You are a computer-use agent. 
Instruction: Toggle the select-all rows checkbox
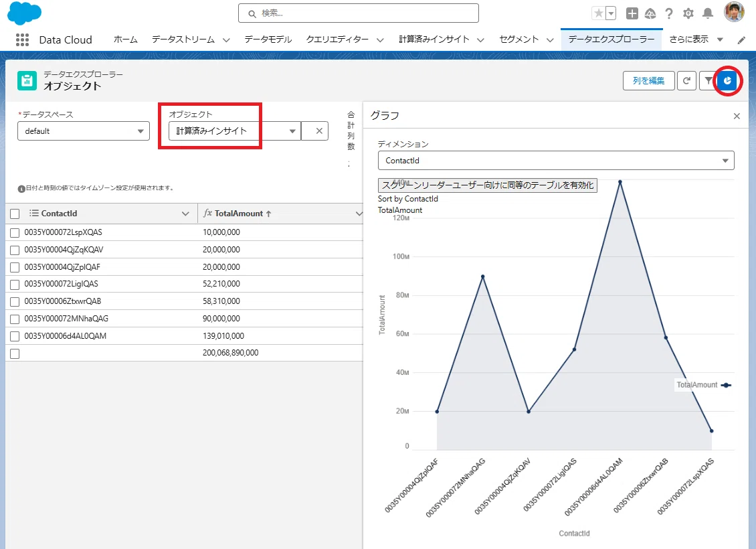tap(15, 214)
